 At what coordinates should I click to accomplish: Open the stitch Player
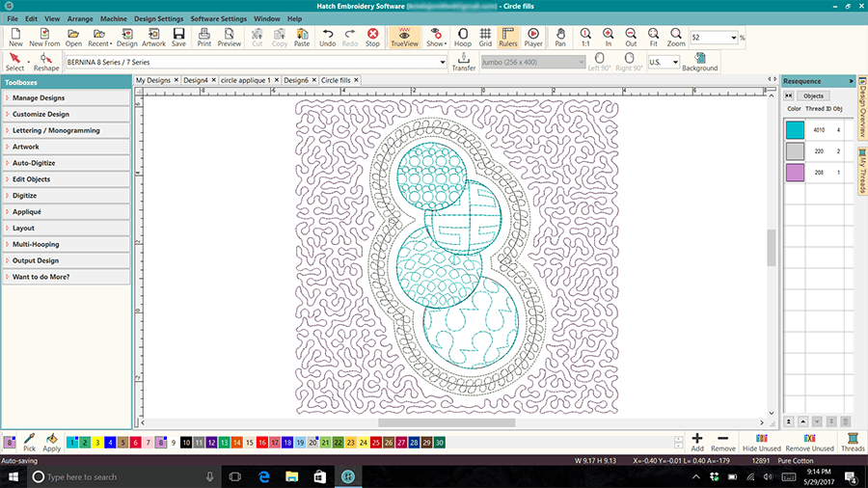(x=532, y=38)
